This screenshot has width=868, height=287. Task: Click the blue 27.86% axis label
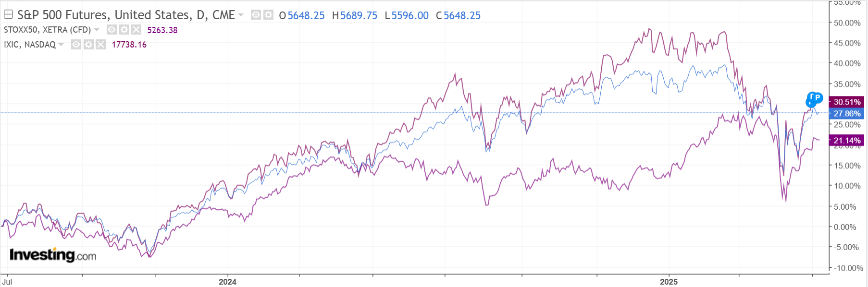(846, 113)
